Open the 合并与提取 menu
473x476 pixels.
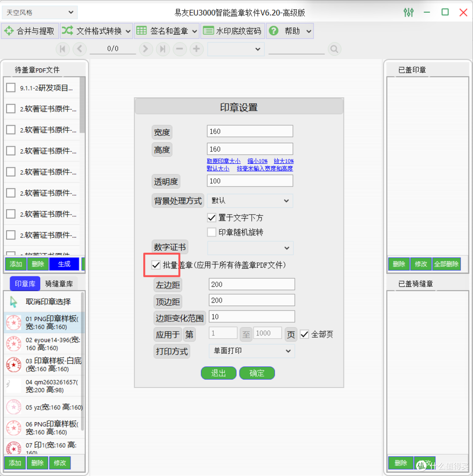[x=30, y=31]
